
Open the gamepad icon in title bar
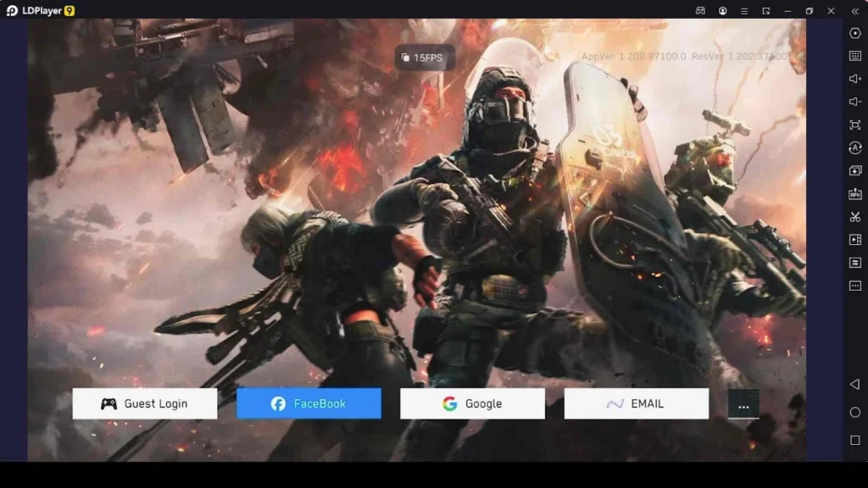point(700,10)
